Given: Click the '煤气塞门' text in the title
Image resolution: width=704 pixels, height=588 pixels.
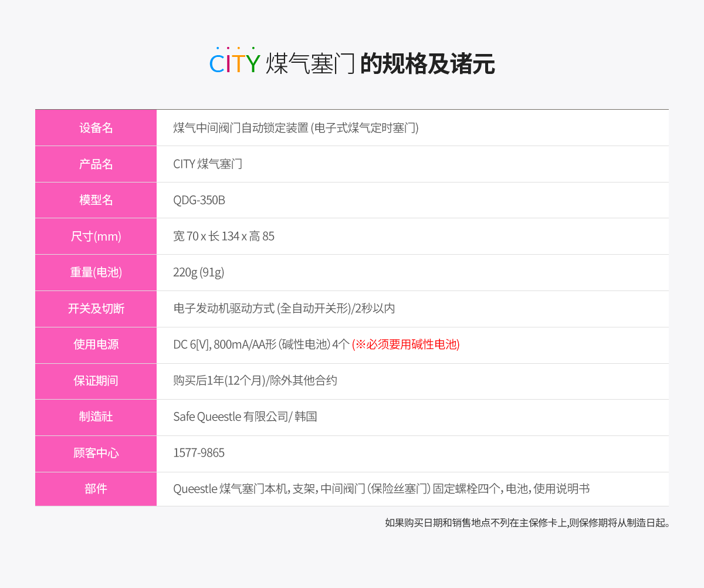Looking at the screenshot, I should tap(310, 64).
